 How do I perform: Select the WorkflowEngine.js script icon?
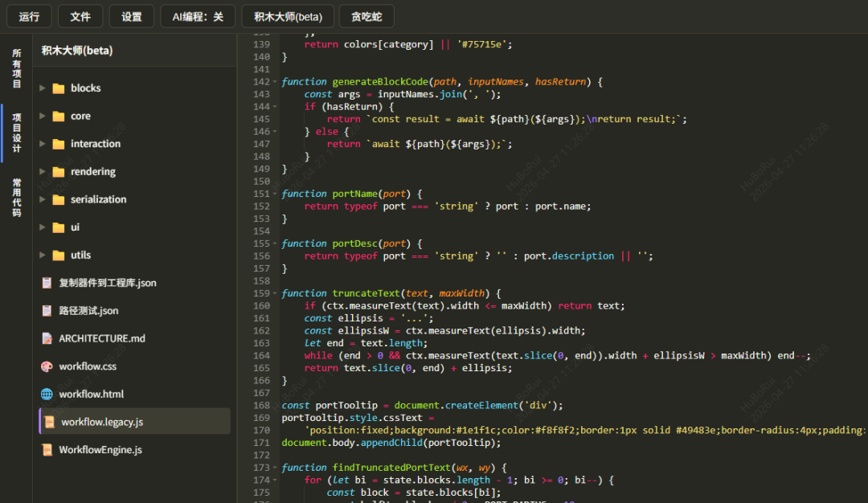[x=47, y=450]
